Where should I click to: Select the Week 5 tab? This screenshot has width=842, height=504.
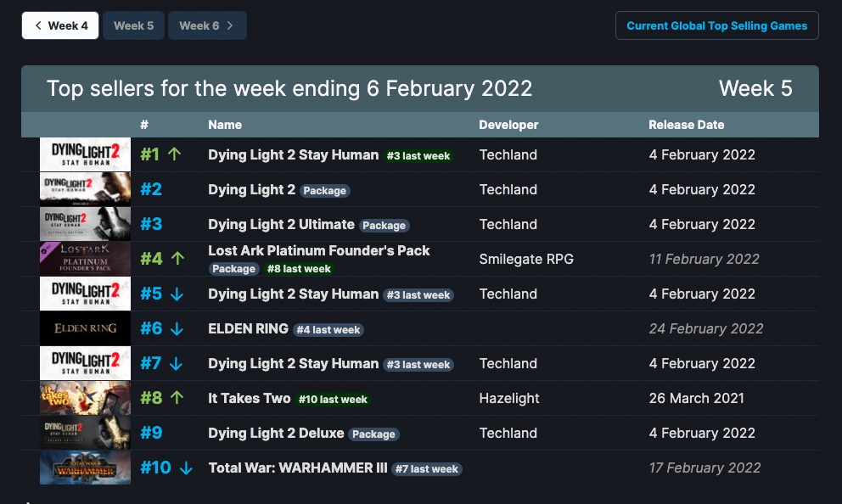pyautogui.click(x=134, y=25)
